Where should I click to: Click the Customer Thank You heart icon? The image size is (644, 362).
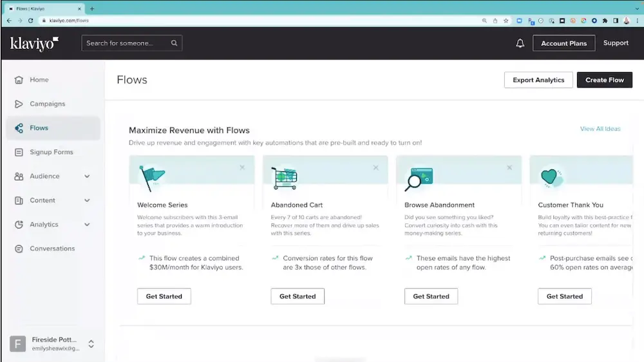pos(549,177)
